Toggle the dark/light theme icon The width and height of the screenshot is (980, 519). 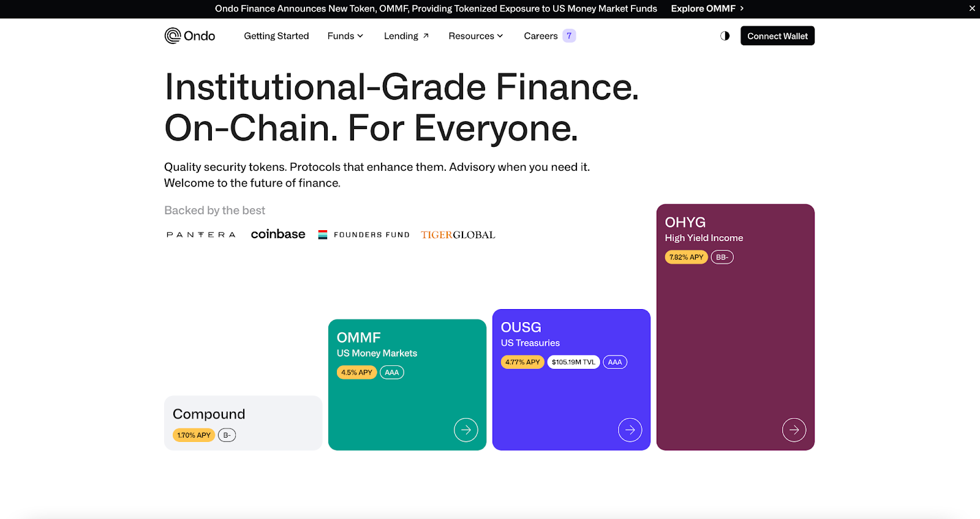[x=725, y=36]
